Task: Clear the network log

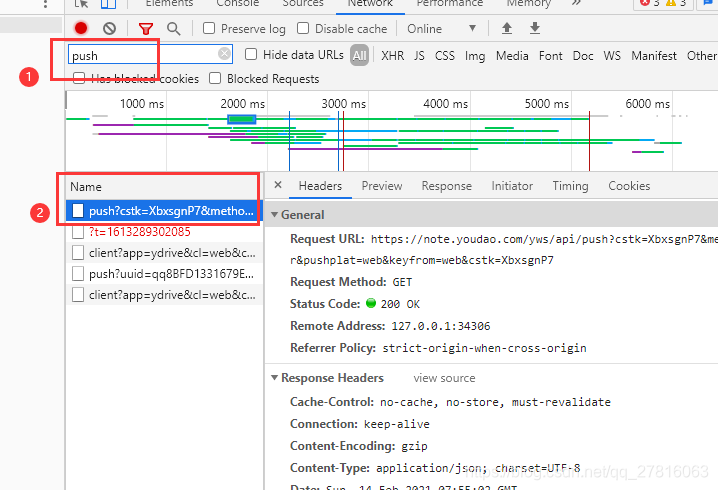Action: (109, 28)
